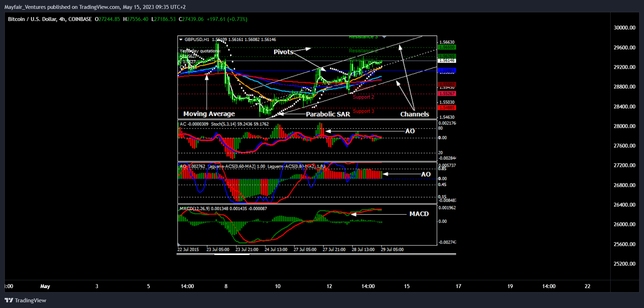Click the 27200.00 price axis label
The height and width of the screenshot is (308, 644).
tap(624, 165)
